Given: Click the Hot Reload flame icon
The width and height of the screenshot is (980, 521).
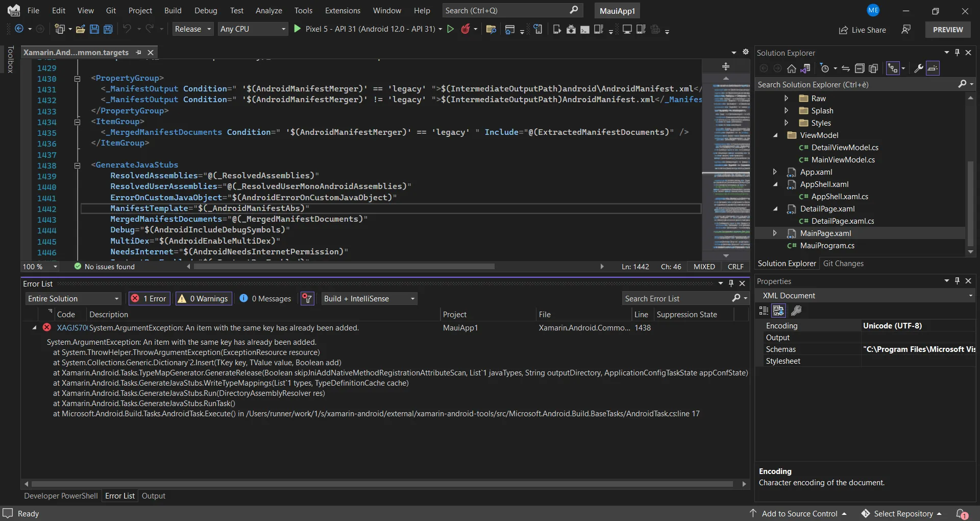Looking at the screenshot, I should click(465, 29).
